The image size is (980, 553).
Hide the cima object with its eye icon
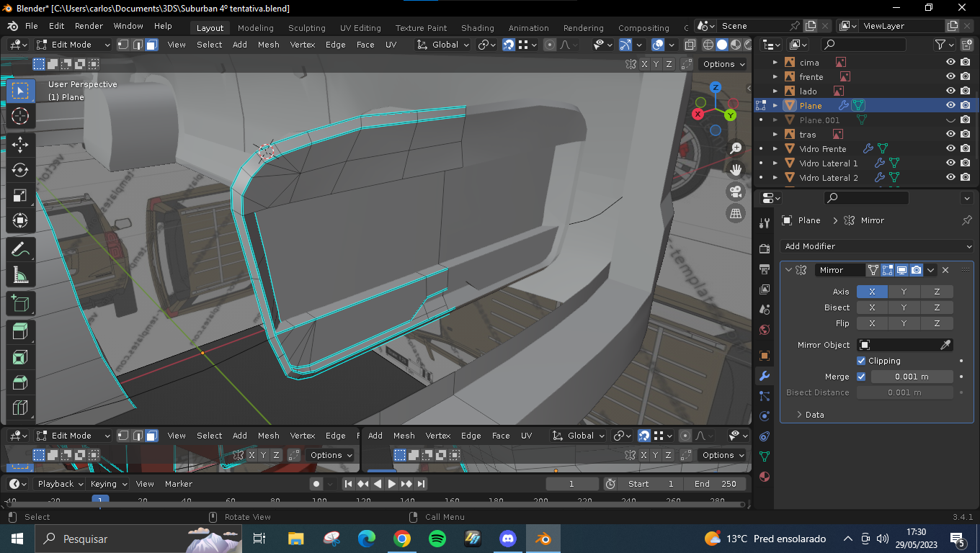point(950,63)
